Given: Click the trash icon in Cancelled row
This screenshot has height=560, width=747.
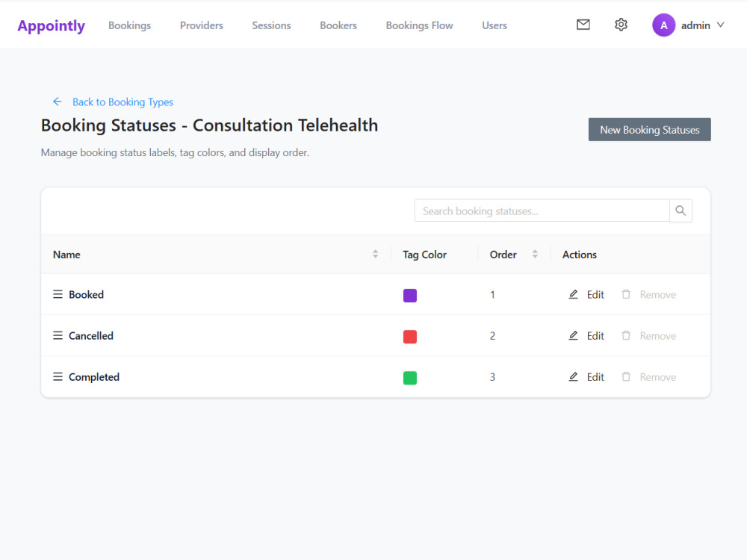Looking at the screenshot, I should [626, 336].
